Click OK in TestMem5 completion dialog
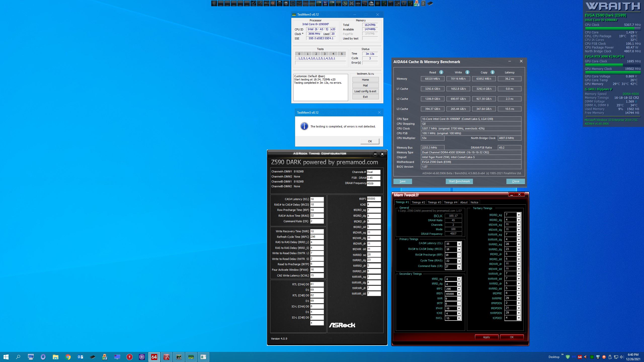This screenshot has width=644, height=362. point(370,141)
